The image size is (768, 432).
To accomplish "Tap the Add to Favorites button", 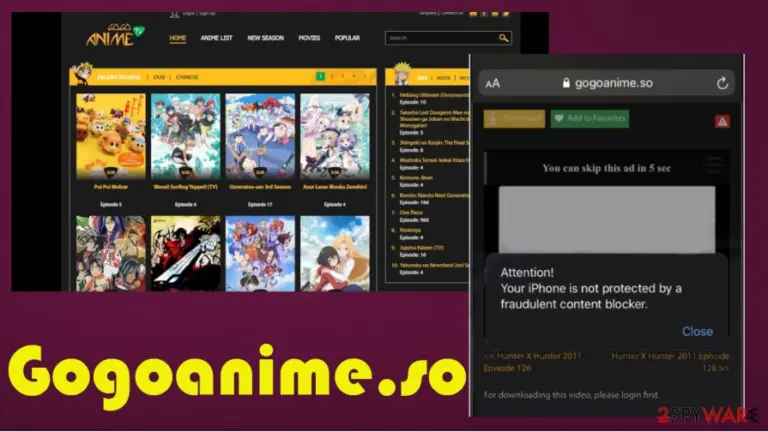I will coord(590,119).
